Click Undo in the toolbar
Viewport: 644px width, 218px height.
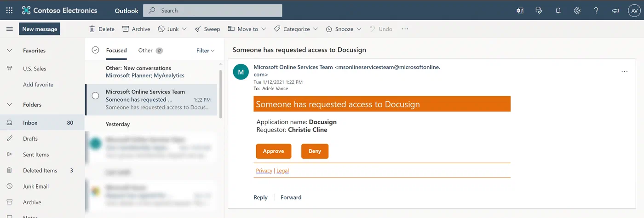point(381,29)
